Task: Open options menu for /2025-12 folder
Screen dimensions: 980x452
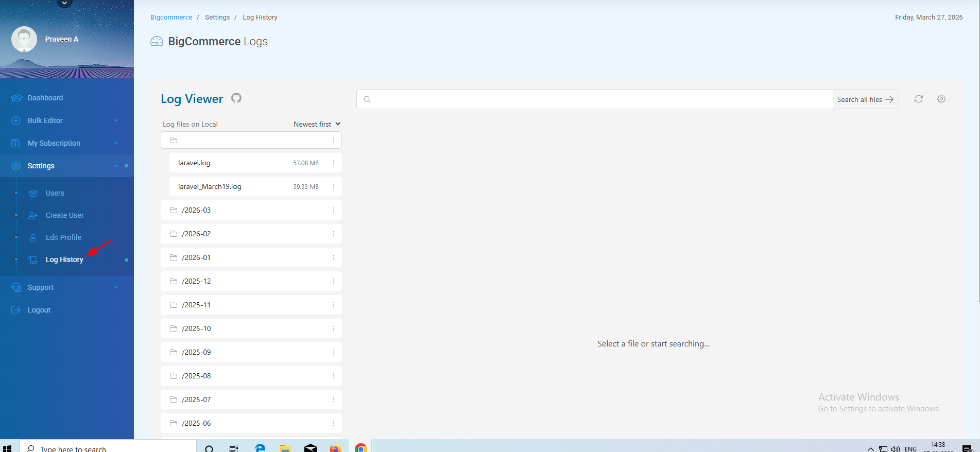Action: 334,281
